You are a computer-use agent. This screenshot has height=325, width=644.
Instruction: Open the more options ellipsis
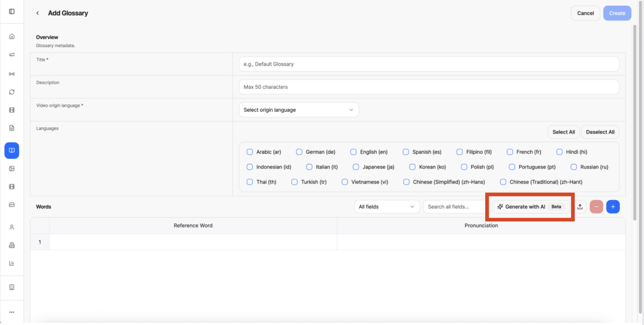click(12, 312)
